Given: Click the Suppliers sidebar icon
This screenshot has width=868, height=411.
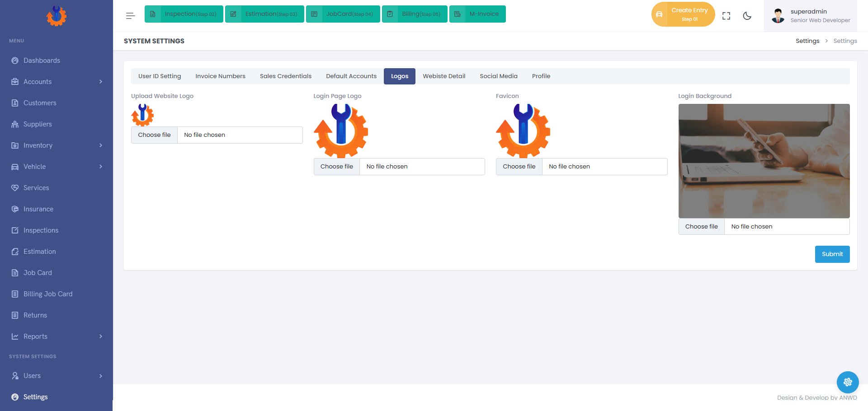Looking at the screenshot, I should tap(15, 124).
